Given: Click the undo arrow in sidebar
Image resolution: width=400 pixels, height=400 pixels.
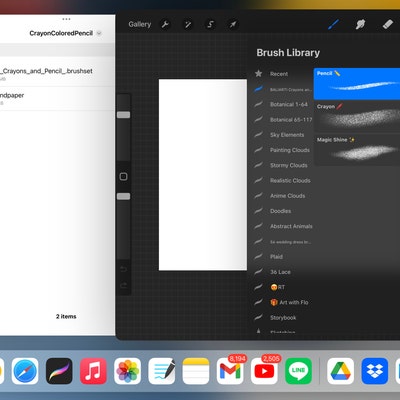Looking at the screenshot, I should point(123,269).
